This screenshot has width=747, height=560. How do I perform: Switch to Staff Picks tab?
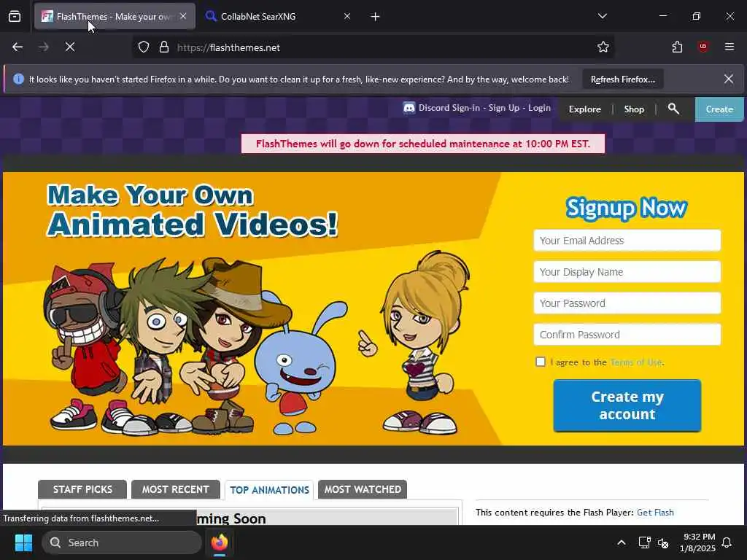click(x=82, y=489)
